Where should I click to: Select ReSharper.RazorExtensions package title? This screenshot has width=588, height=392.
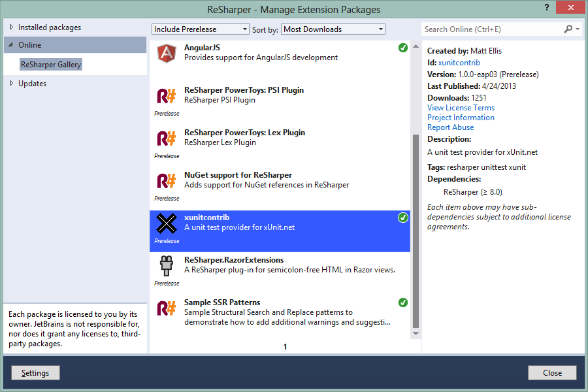[234, 260]
